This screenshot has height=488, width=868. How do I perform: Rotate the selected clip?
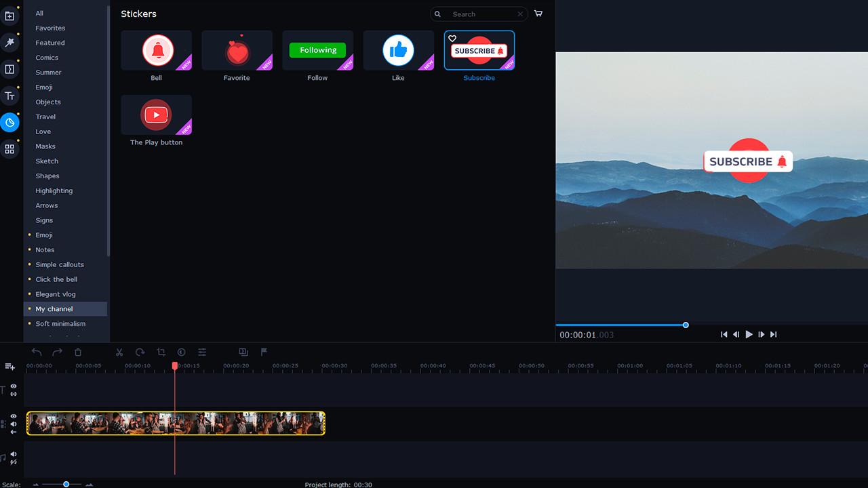[x=140, y=352]
